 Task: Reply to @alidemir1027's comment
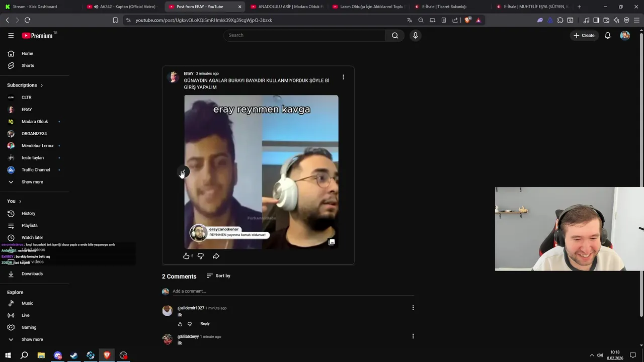point(205,324)
